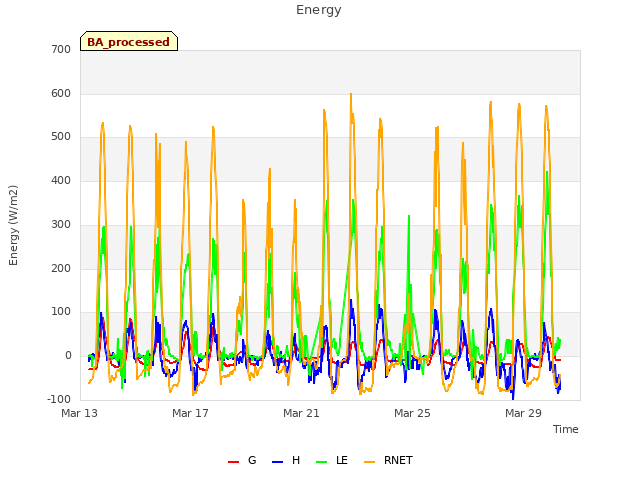Image resolution: width=640 pixels, height=480 pixels.
Task: Click the orange RNET legend color marker
Action: click(369, 462)
